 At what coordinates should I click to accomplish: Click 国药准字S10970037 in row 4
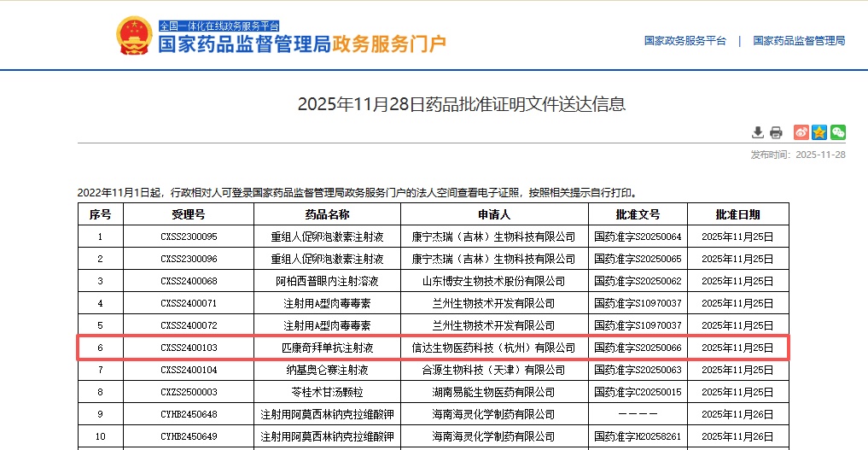(638, 303)
